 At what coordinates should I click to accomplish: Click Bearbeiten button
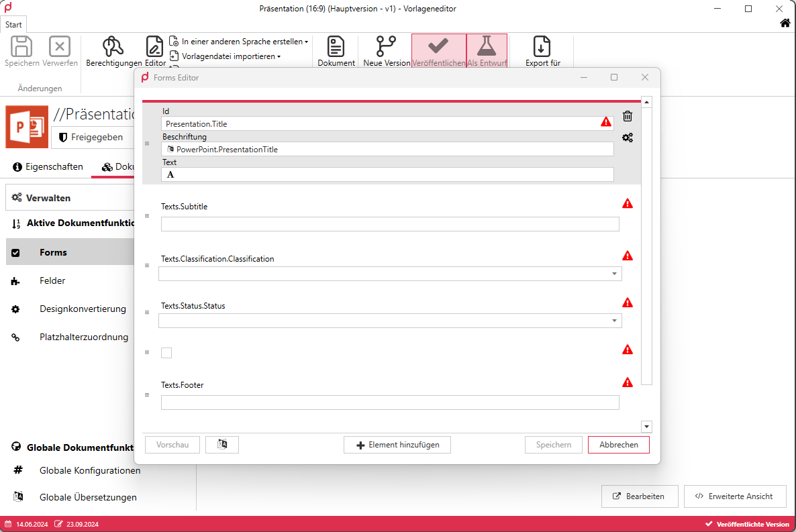pyautogui.click(x=640, y=496)
